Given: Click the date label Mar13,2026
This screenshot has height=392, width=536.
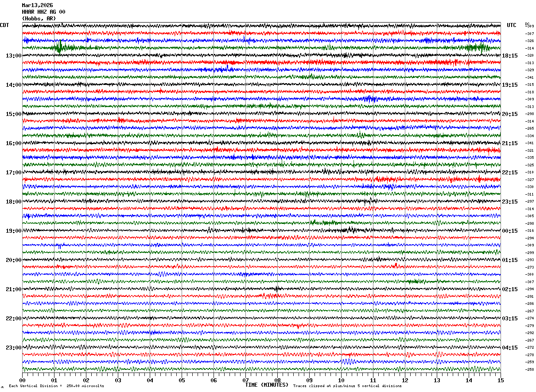Looking at the screenshot, I should pyautogui.click(x=37, y=5).
